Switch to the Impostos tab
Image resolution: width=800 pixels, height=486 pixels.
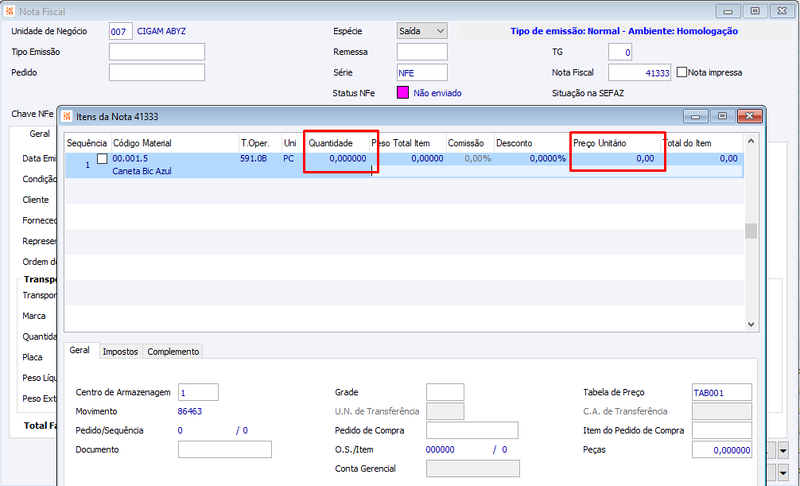tap(120, 351)
